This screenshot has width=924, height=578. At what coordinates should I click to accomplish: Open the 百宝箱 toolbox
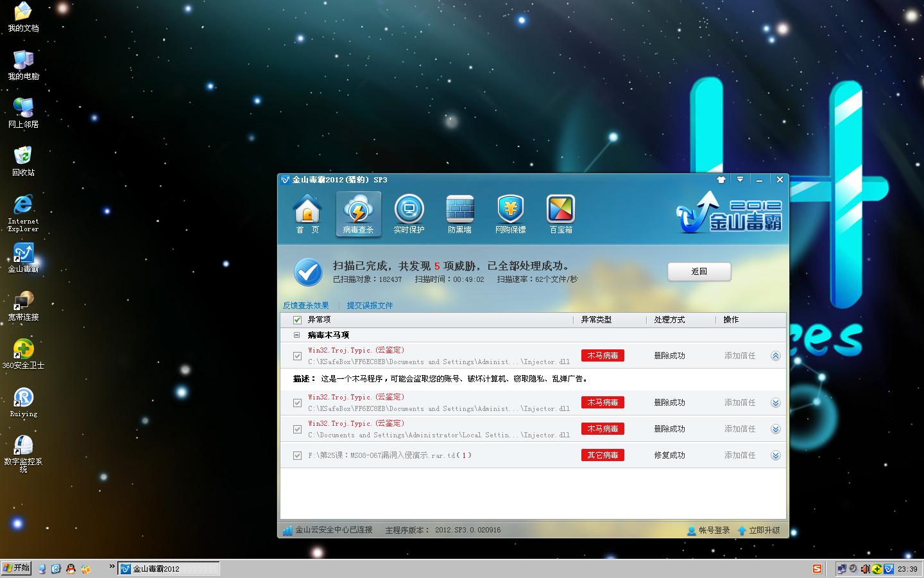tap(560, 213)
